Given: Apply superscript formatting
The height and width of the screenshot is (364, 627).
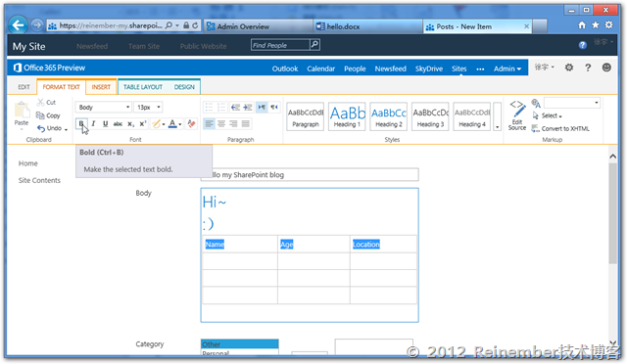Looking at the screenshot, I should point(143,124).
